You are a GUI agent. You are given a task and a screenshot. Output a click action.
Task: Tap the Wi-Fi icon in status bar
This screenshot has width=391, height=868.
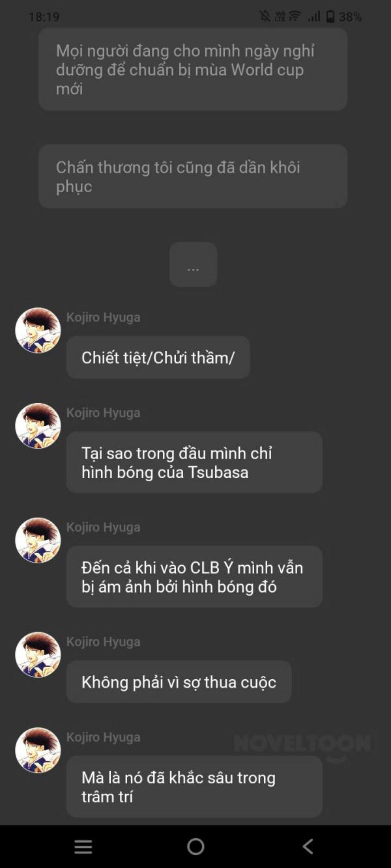point(295,17)
